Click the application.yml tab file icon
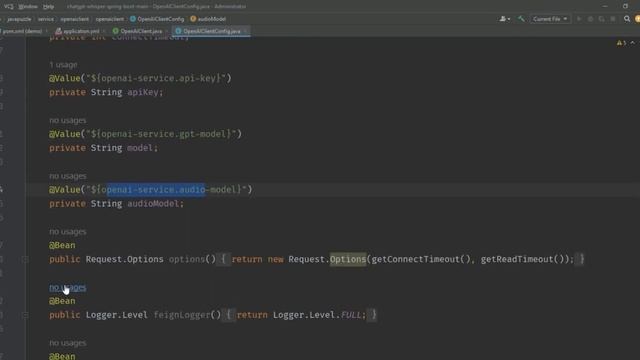The image size is (640, 360). click(58, 31)
